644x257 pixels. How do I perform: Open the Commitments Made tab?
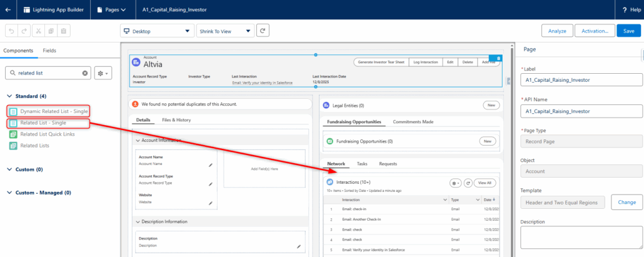[x=413, y=121]
